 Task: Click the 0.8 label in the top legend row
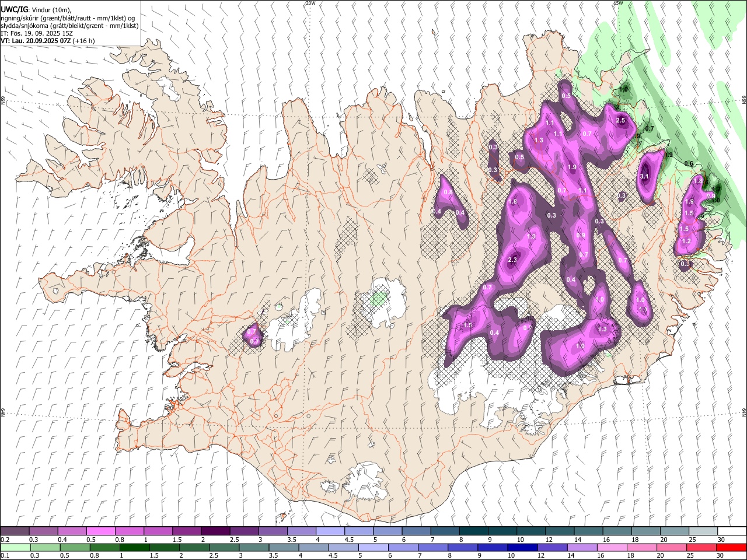point(120,540)
